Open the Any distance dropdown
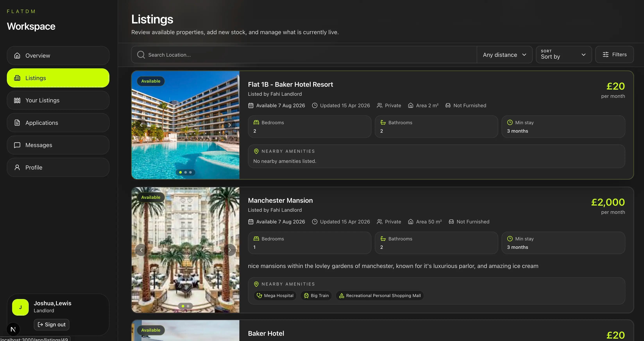Viewport: 644px width, 341px height. [x=504, y=55]
